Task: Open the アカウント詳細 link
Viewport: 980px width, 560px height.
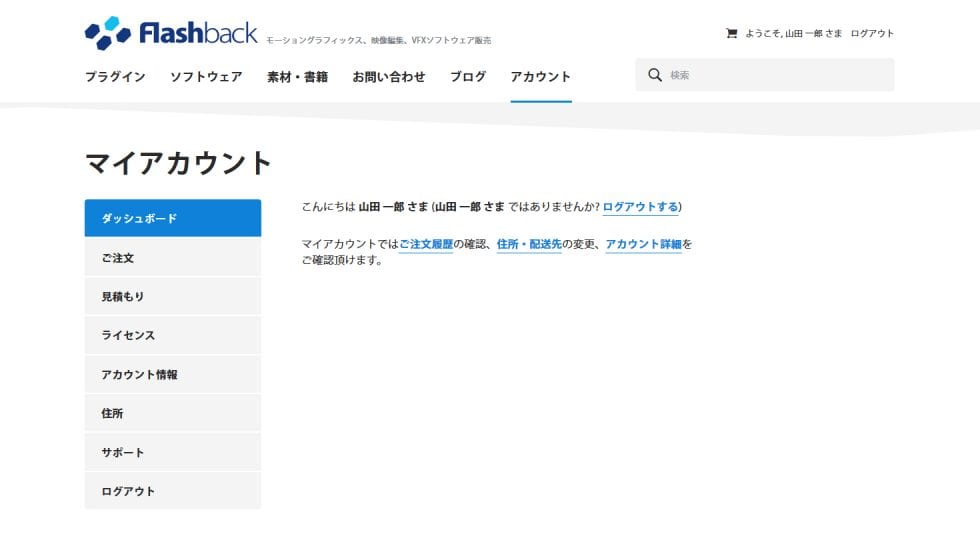Action: (643, 244)
